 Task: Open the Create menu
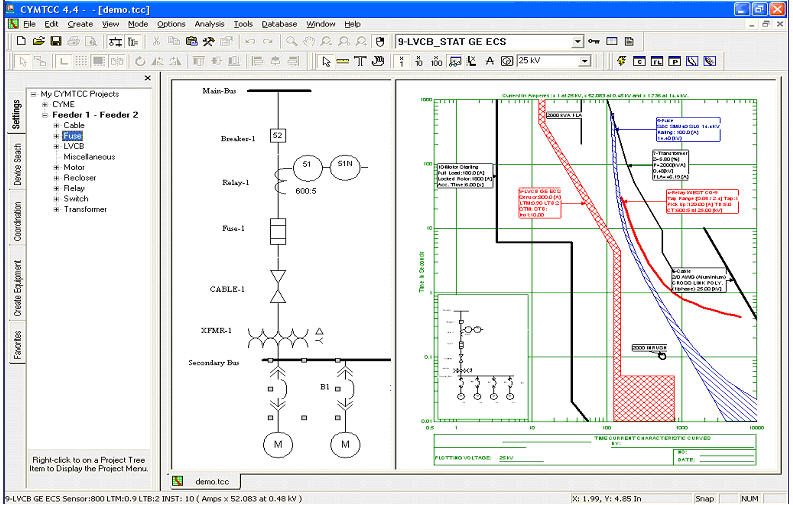click(80, 24)
